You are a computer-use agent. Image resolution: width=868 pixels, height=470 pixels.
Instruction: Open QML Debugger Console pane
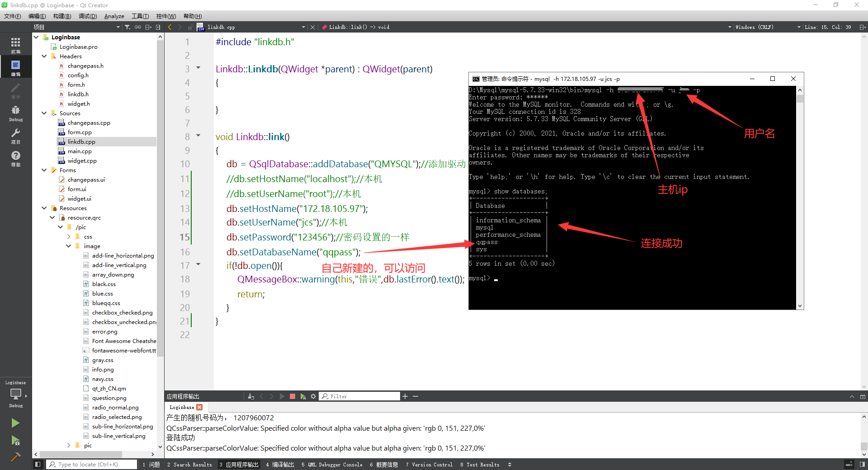[x=332, y=465]
